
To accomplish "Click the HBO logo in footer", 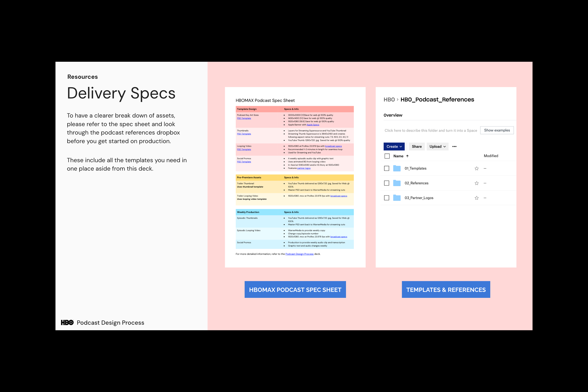I will point(67,322).
